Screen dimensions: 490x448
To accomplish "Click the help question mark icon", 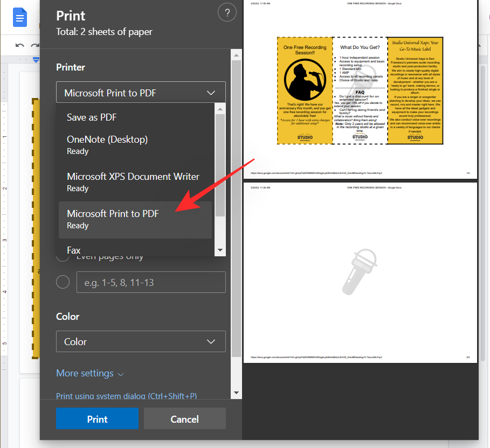I will coord(227,13).
